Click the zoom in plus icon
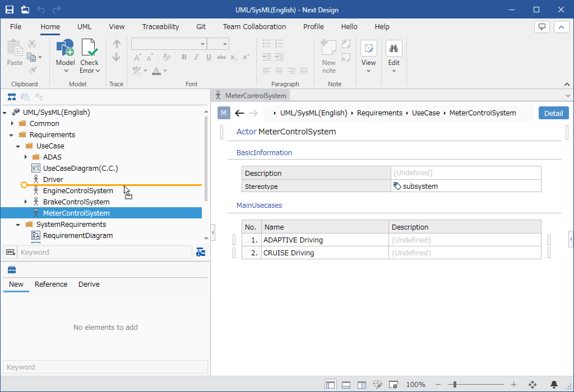This screenshot has height=392, width=574. click(513, 384)
